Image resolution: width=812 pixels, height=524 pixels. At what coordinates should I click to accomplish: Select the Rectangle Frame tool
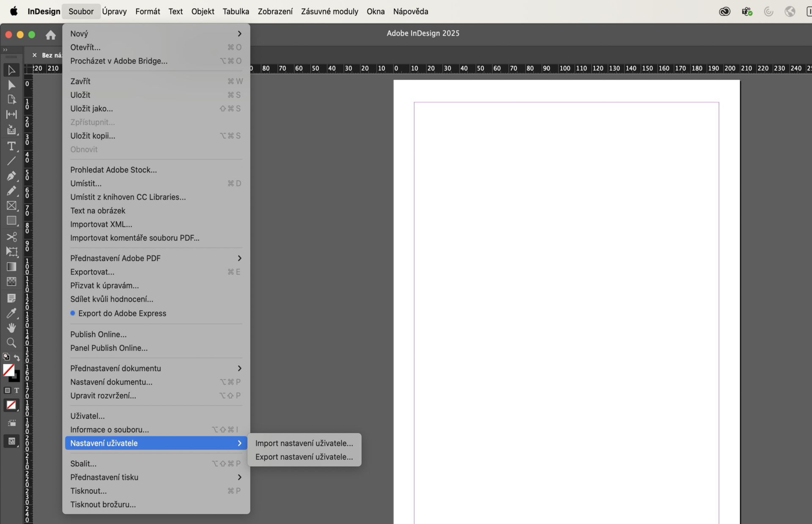11,206
